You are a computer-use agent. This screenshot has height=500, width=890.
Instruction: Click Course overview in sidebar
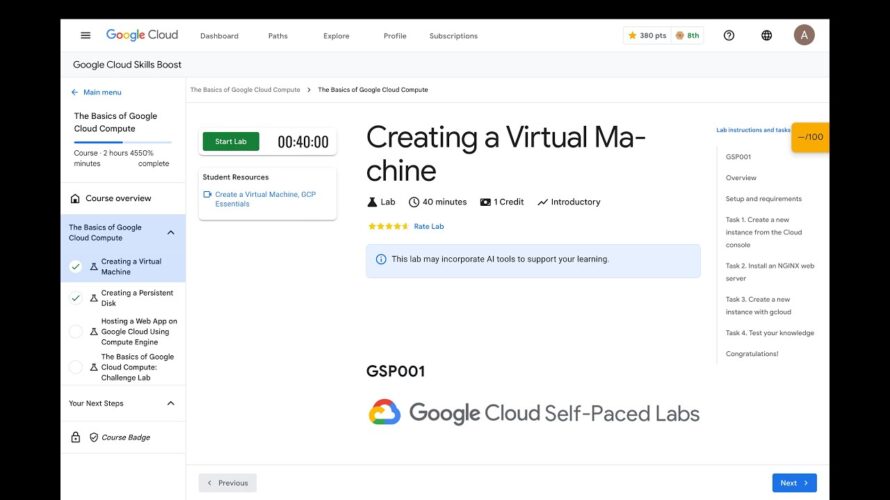[x=118, y=198]
